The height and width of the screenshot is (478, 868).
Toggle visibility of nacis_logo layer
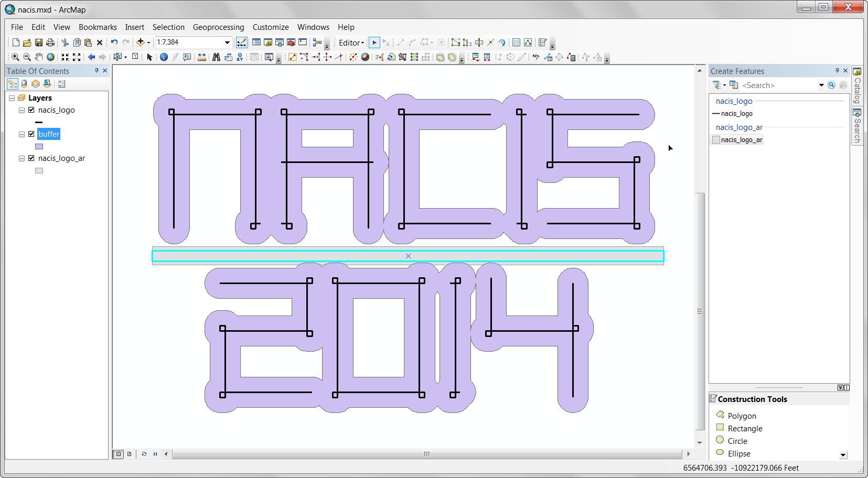click(31, 110)
